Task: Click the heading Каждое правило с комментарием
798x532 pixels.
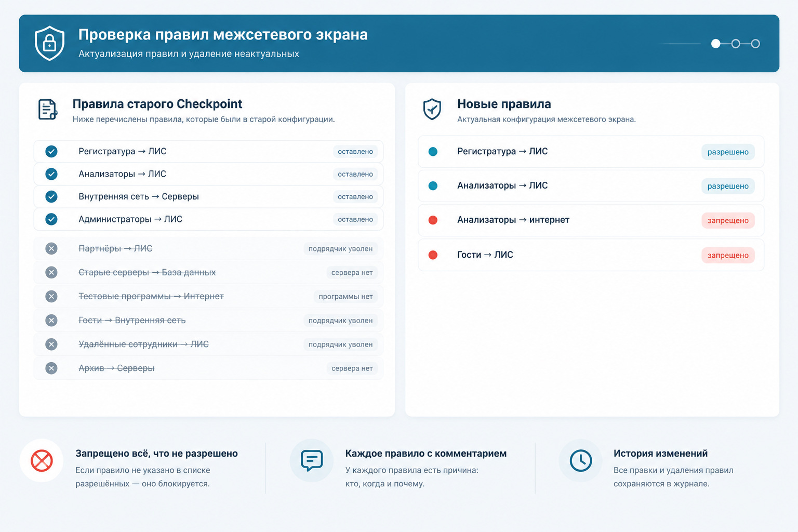Action: (x=426, y=453)
